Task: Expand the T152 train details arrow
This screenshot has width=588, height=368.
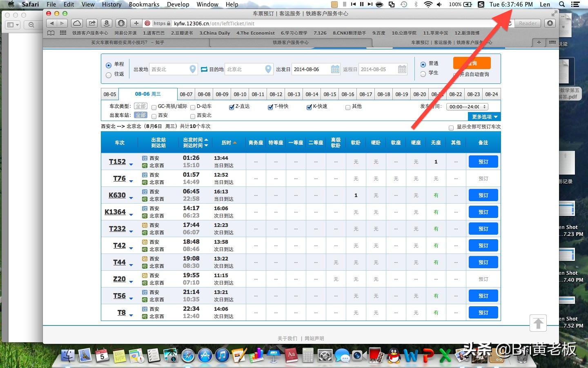Action: tap(131, 164)
